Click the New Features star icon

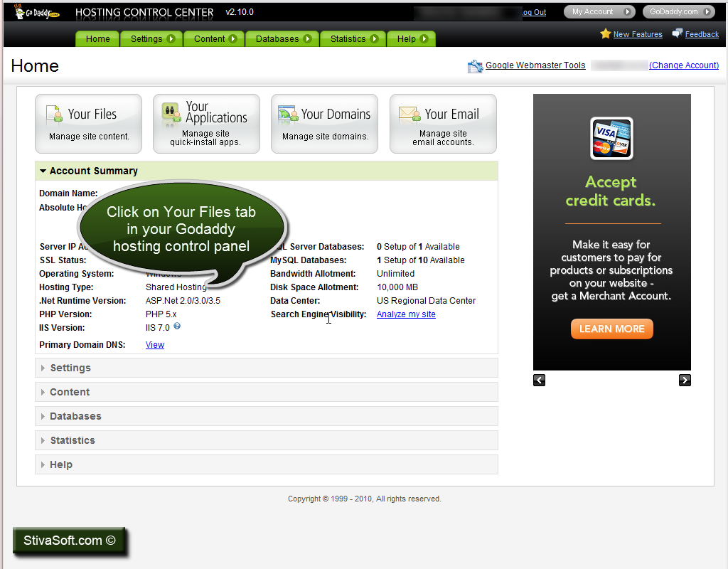click(x=606, y=33)
